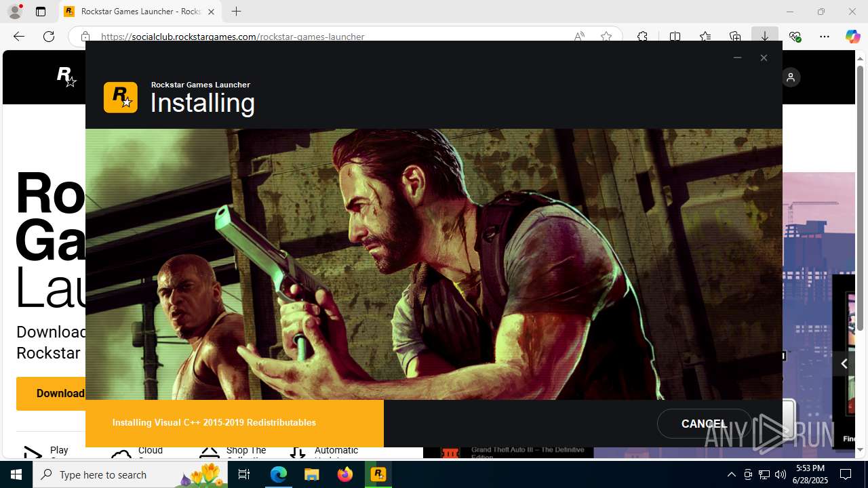Click installing Visual C++ status text

tap(214, 422)
